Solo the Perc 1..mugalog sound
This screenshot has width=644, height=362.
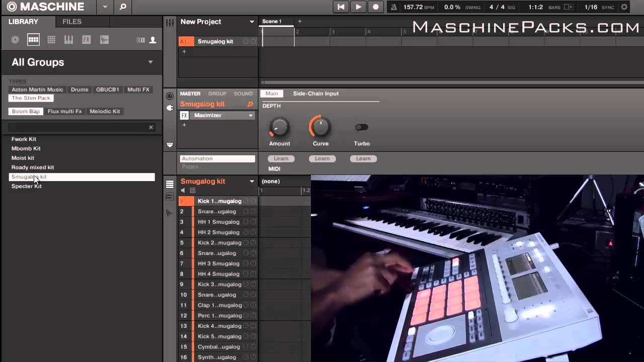(x=253, y=315)
